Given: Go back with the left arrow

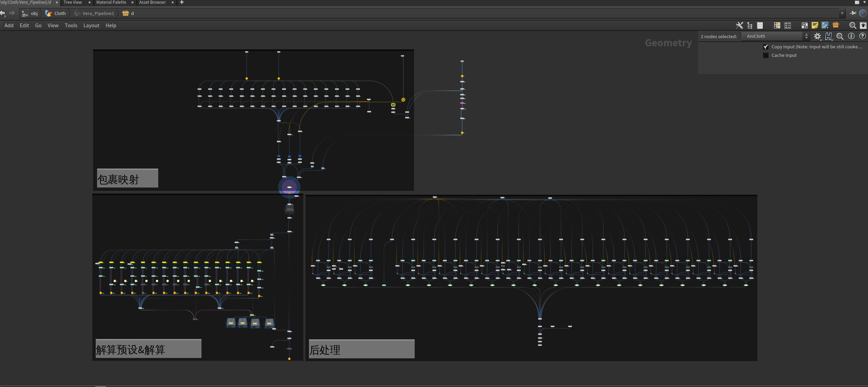Looking at the screenshot, I should [3, 13].
